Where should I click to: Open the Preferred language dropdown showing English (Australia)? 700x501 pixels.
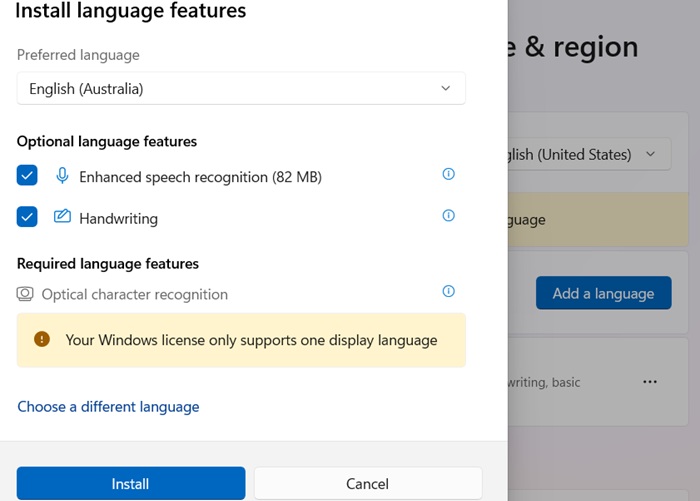[241, 88]
